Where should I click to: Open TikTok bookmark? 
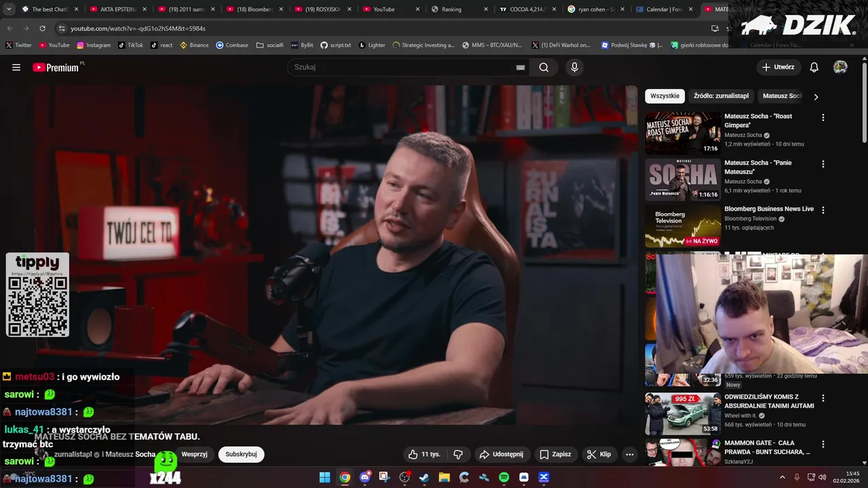pyautogui.click(x=130, y=45)
